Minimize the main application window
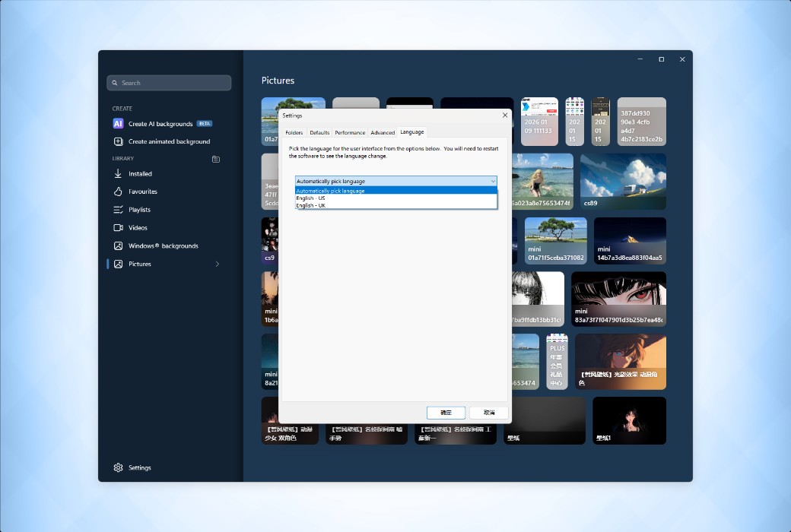 (640, 59)
